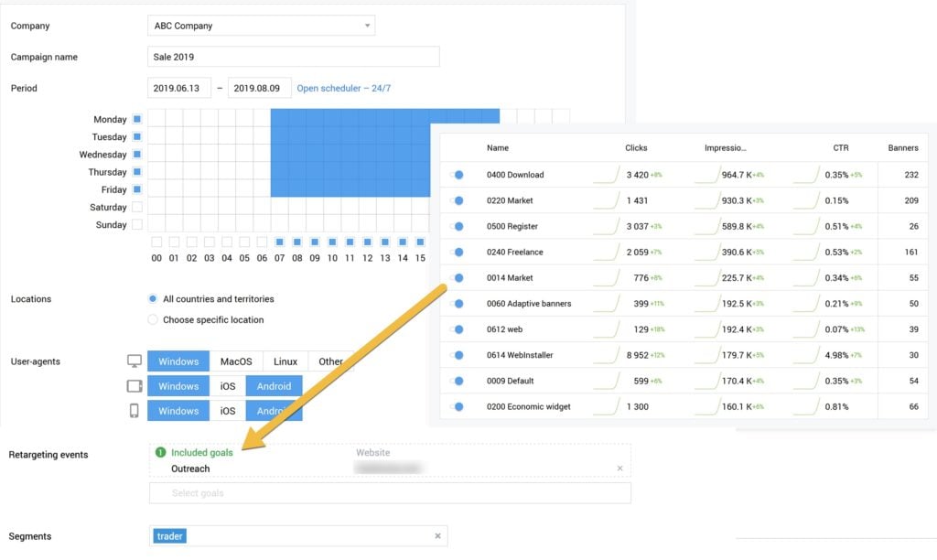Enable the hour 06 checkbox
937x560 pixels.
click(x=262, y=242)
